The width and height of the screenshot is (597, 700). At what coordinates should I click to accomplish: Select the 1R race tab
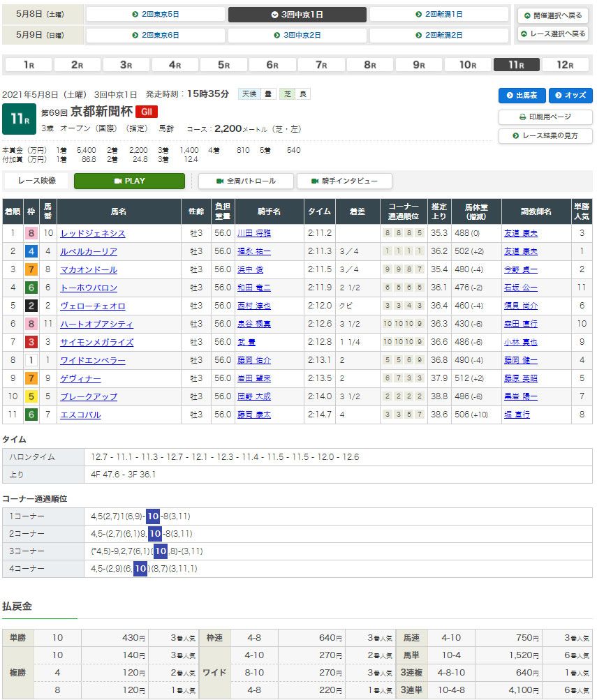28,65
